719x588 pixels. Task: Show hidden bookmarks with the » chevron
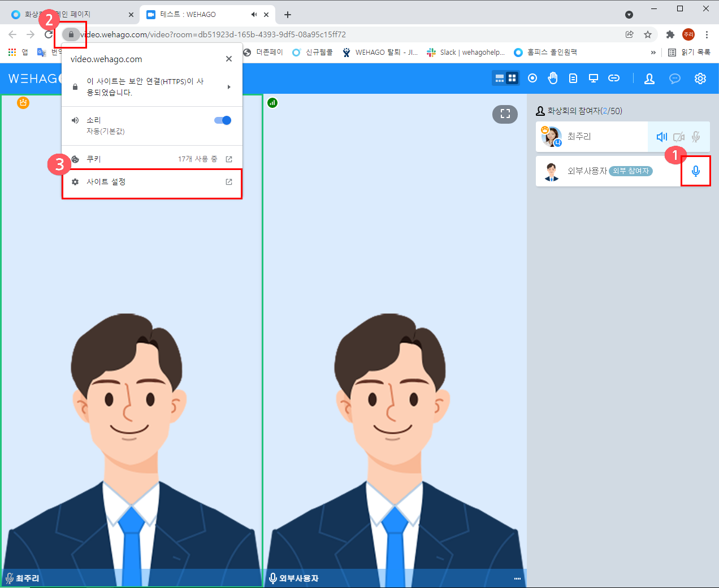point(653,53)
